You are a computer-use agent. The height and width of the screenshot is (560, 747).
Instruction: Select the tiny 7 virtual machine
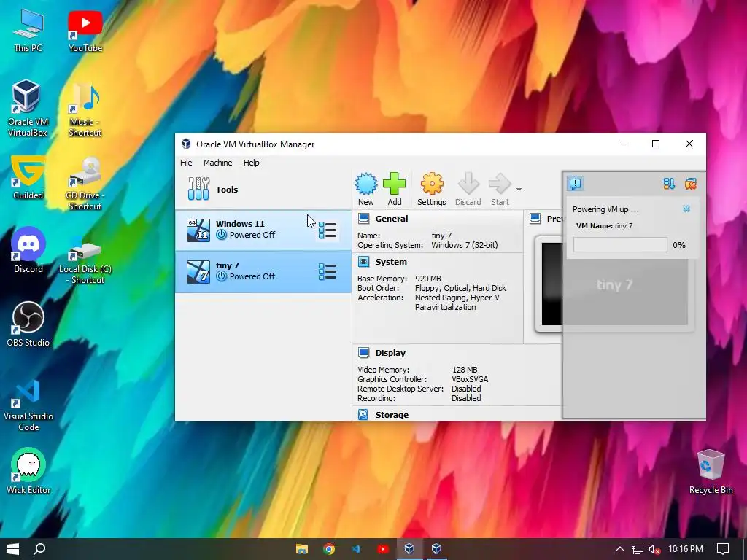click(x=263, y=272)
